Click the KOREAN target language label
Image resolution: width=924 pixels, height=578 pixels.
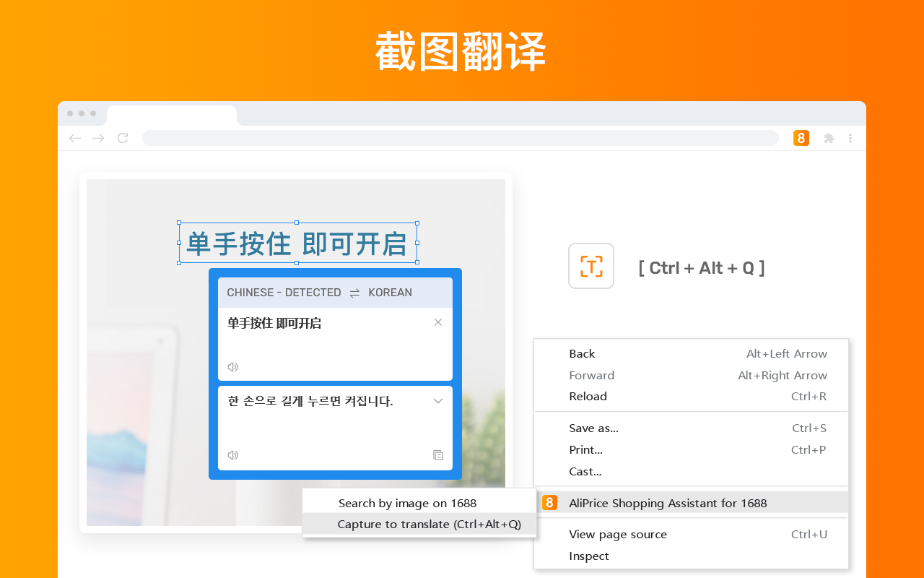coord(391,293)
